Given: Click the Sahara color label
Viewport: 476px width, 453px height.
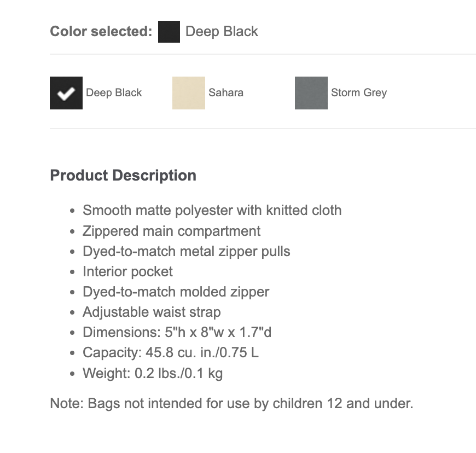Looking at the screenshot, I should [x=225, y=92].
